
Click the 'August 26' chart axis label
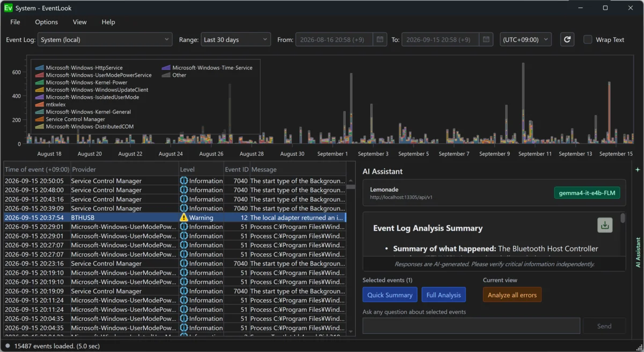[x=211, y=154]
